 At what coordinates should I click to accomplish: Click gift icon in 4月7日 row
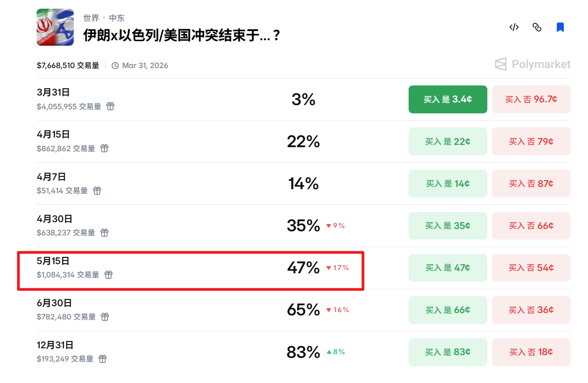[97, 191]
